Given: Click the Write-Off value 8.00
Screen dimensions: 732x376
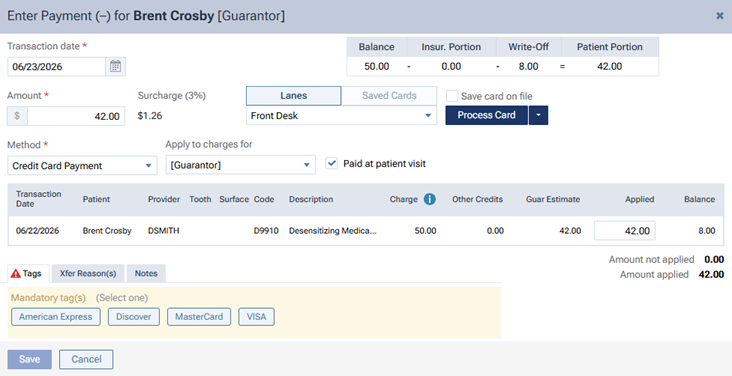Looking at the screenshot, I should click(528, 66).
